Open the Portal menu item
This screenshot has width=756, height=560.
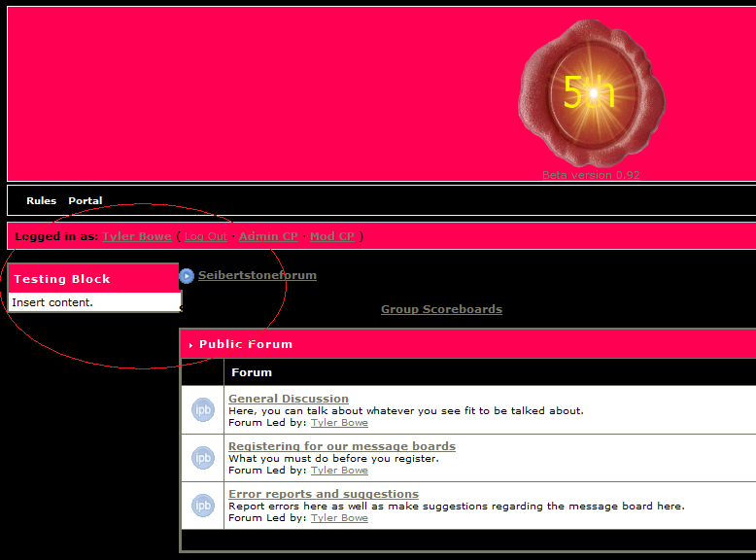point(85,201)
